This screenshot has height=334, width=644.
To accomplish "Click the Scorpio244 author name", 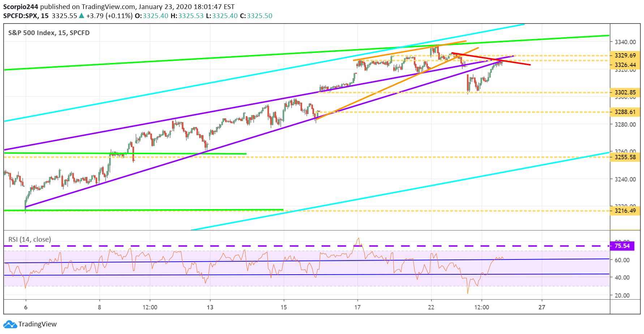I will pyautogui.click(x=21, y=7).
